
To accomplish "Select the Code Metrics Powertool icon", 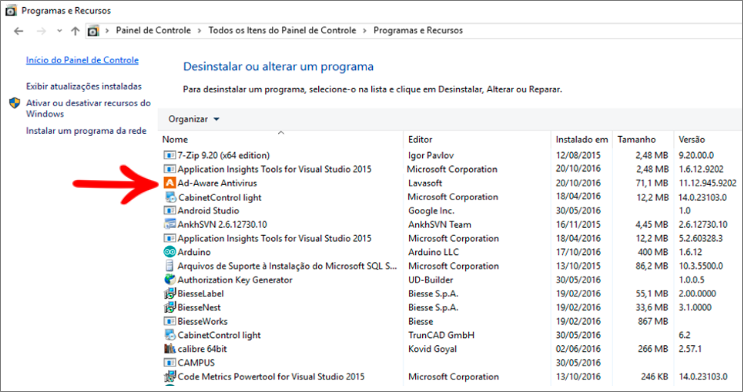I will [169, 376].
